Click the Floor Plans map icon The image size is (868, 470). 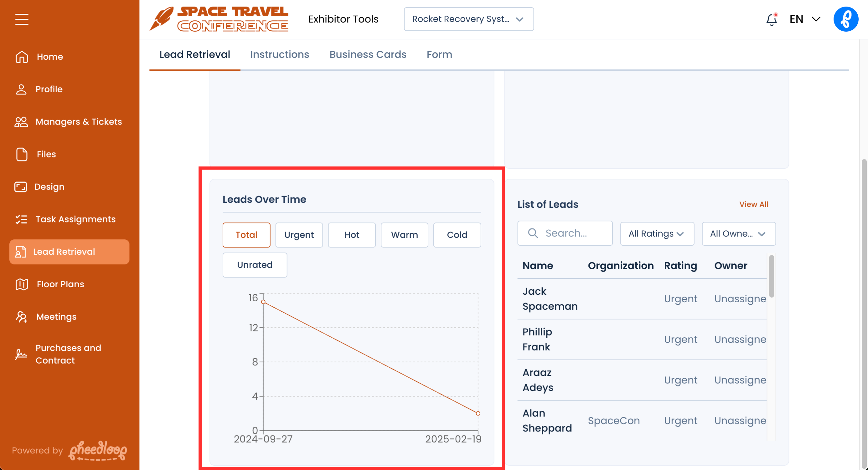click(22, 284)
